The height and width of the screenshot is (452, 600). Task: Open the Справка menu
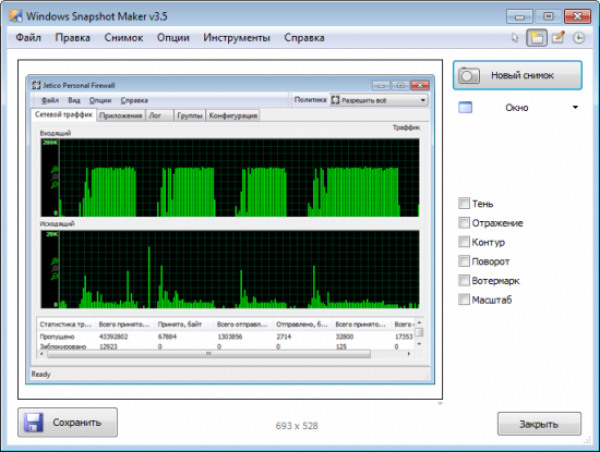pyautogui.click(x=304, y=38)
